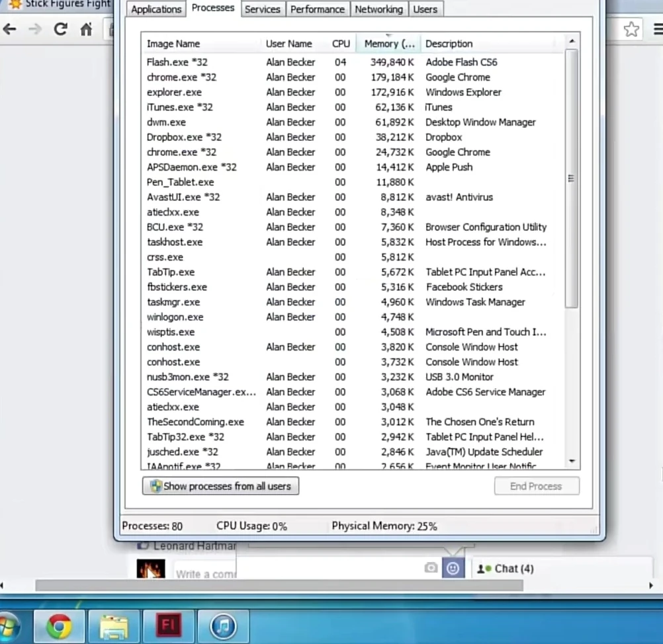Select the taskmgr.exe process
Viewport: 663px width, 644px height.
(353, 302)
